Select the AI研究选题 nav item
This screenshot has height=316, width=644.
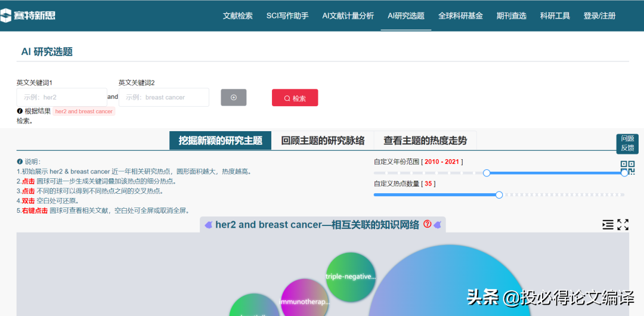coord(406,16)
